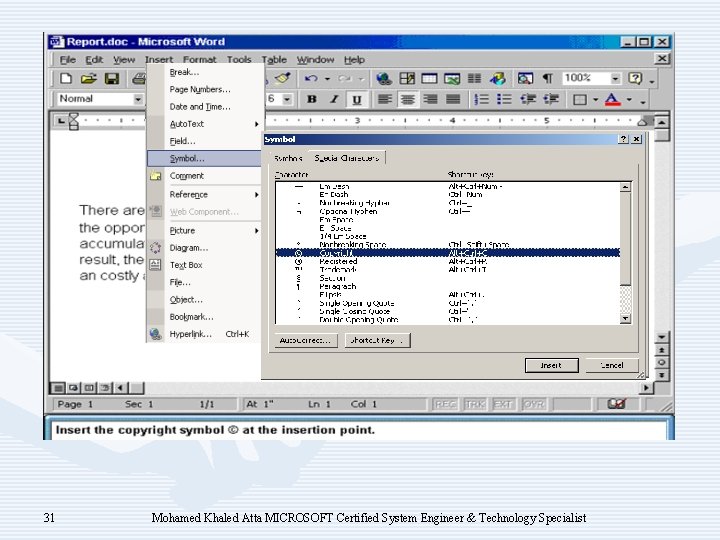Click the Increase Indent icon
Screen dimensions: 720x540
pos(551,99)
